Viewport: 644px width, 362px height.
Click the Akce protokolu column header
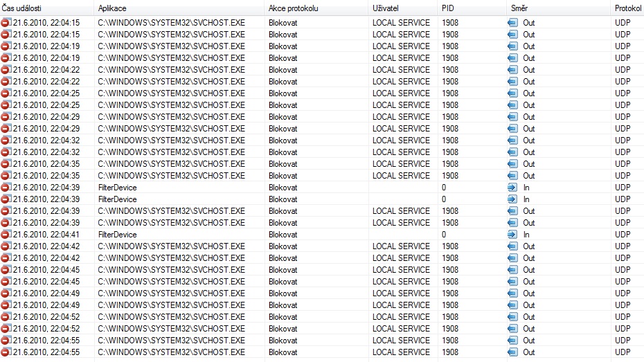293,8
